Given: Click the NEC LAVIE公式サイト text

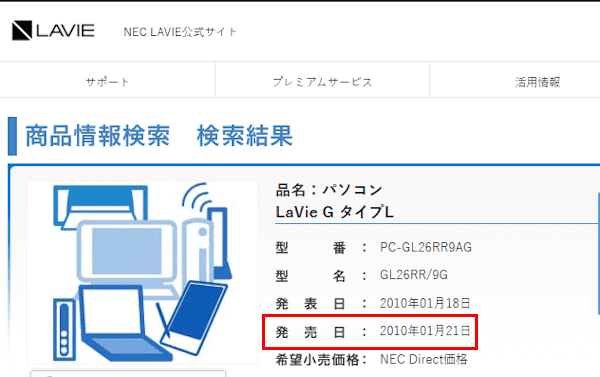Looking at the screenshot, I should click(x=180, y=32).
